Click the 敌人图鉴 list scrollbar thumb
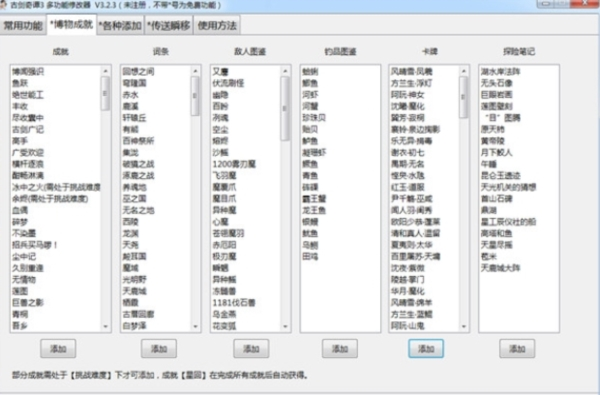The image size is (600, 395). point(285,108)
